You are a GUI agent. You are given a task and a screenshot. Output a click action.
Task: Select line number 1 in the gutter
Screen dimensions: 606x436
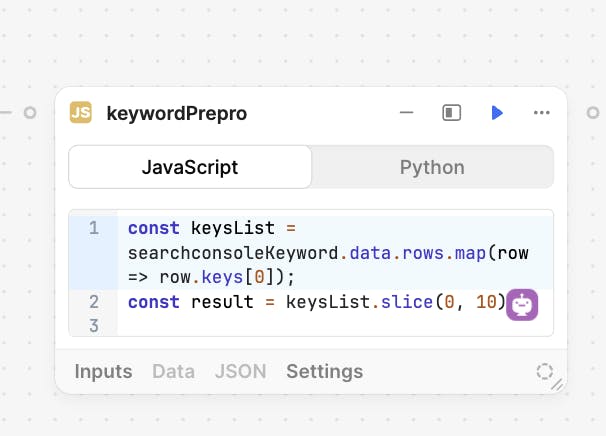coord(94,228)
